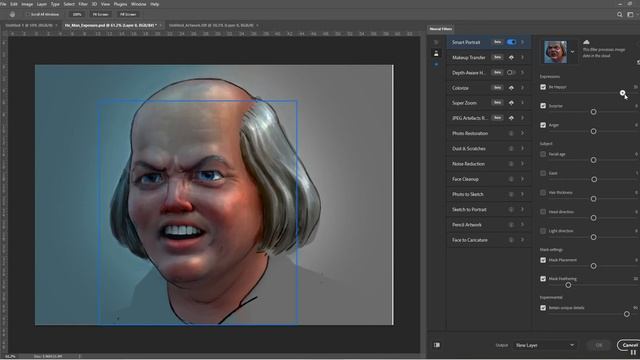Click the Photo to Sketch info icon

[x=511, y=194]
